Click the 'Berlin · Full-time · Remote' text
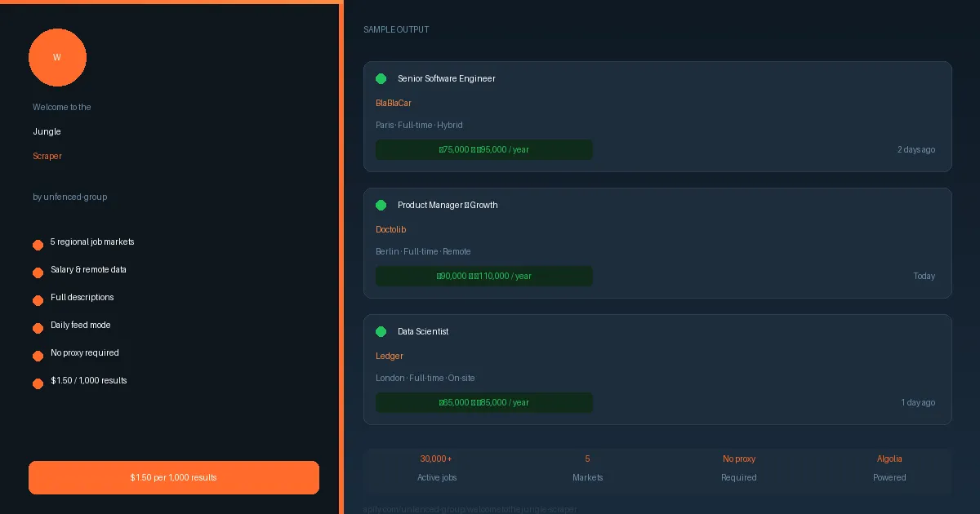The image size is (980, 514). coord(423,251)
